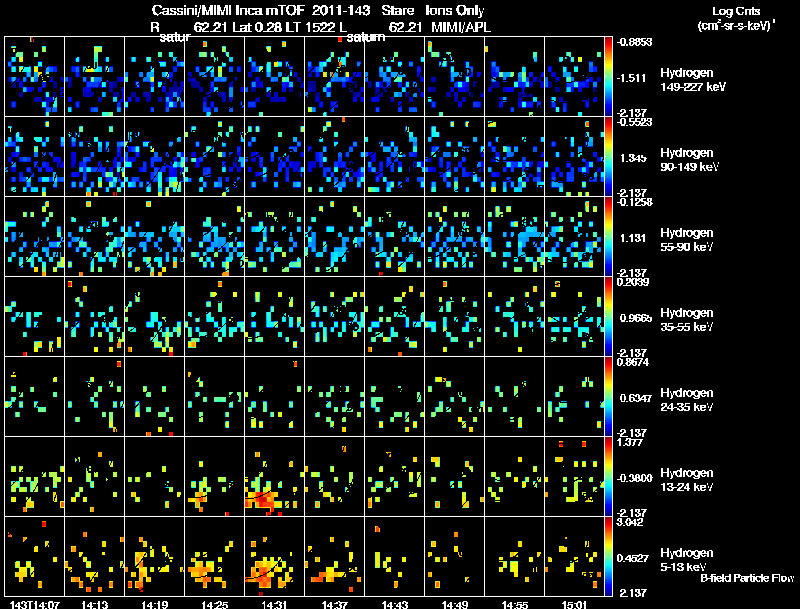Click the 2011-143 date in the title
800x609 pixels.
(341, 10)
